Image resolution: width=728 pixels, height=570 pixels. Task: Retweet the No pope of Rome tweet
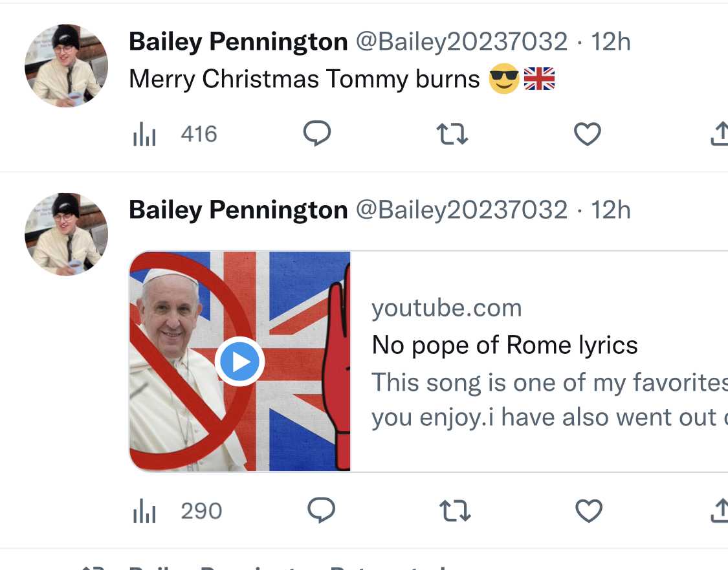(455, 511)
